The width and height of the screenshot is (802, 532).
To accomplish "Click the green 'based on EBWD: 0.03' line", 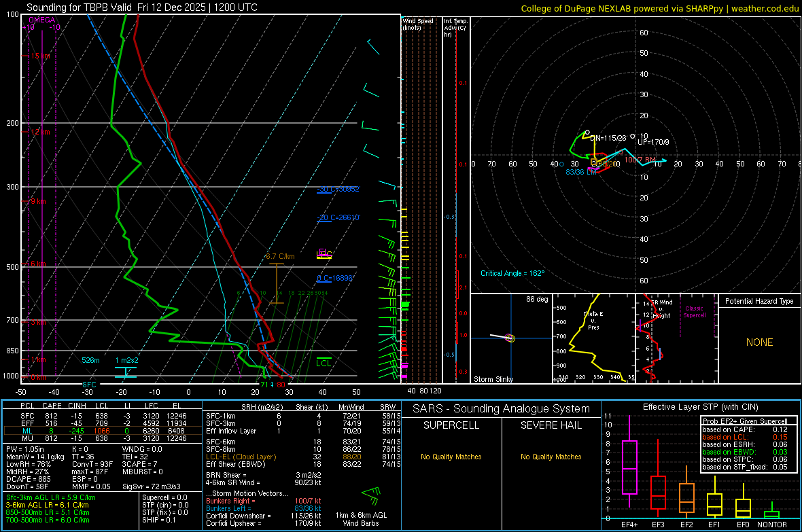I will [745, 452].
